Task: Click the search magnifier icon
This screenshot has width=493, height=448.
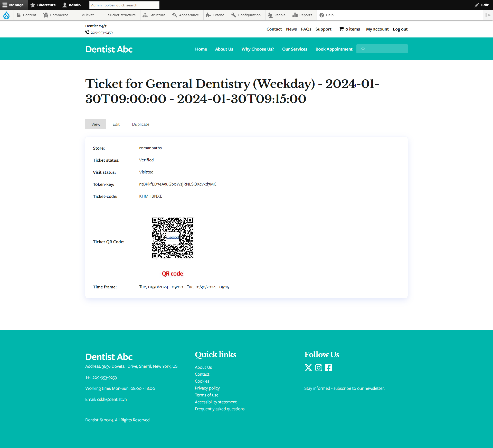Action: coord(363,49)
